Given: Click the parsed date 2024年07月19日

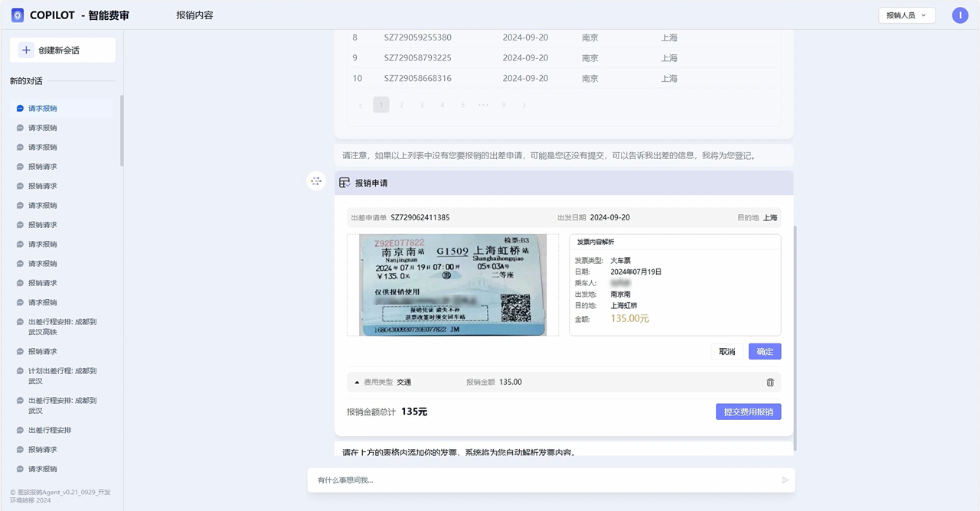Looking at the screenshot, I should pyautogui.click(x=635, y=272).
